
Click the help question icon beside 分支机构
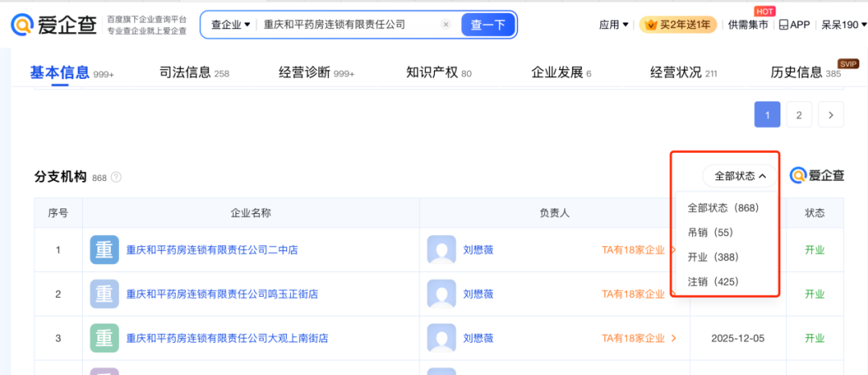(x=116, y=177)
